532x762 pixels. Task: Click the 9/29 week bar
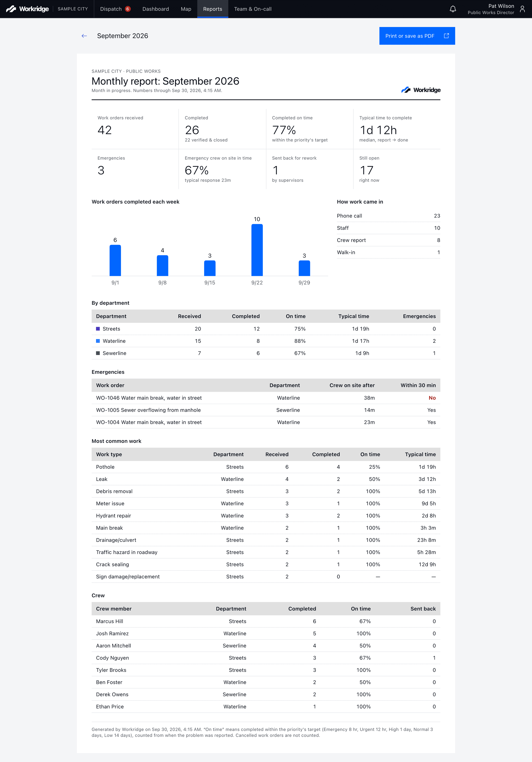[x=304, y=268]
